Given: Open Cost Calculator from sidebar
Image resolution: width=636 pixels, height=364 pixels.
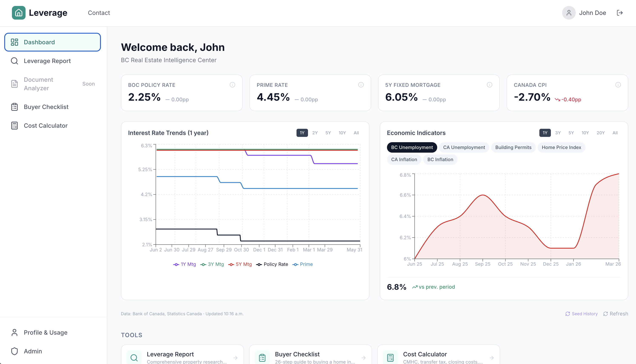Looking at the screenshot, I should click(x=53, y=126).
